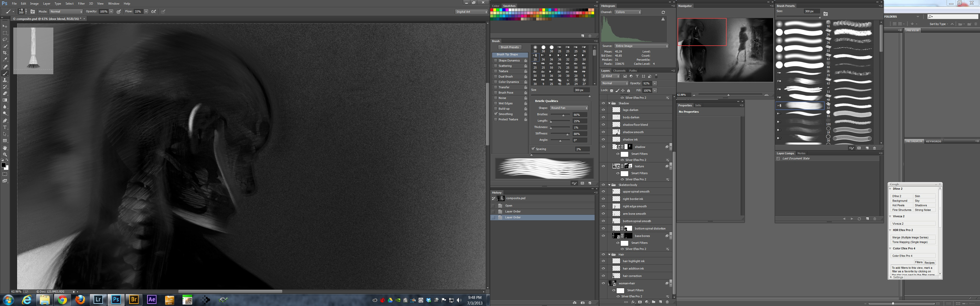Click the Brush Tip Shape option
Image resolution: width=980 pixels, height=306 pixels.
tap(507, 55)
